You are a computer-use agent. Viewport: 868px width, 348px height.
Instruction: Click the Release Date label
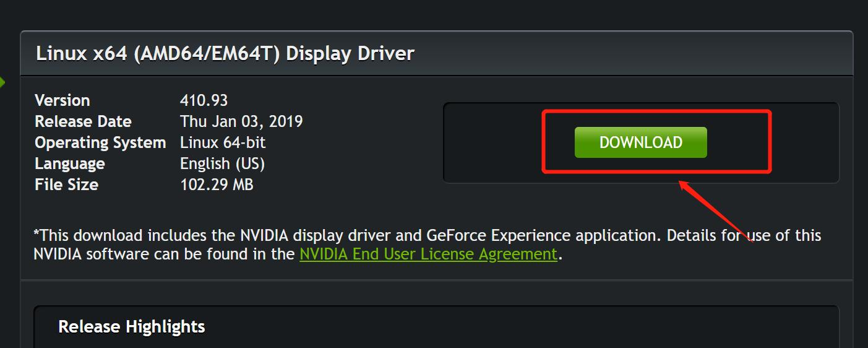click(83, 121)
